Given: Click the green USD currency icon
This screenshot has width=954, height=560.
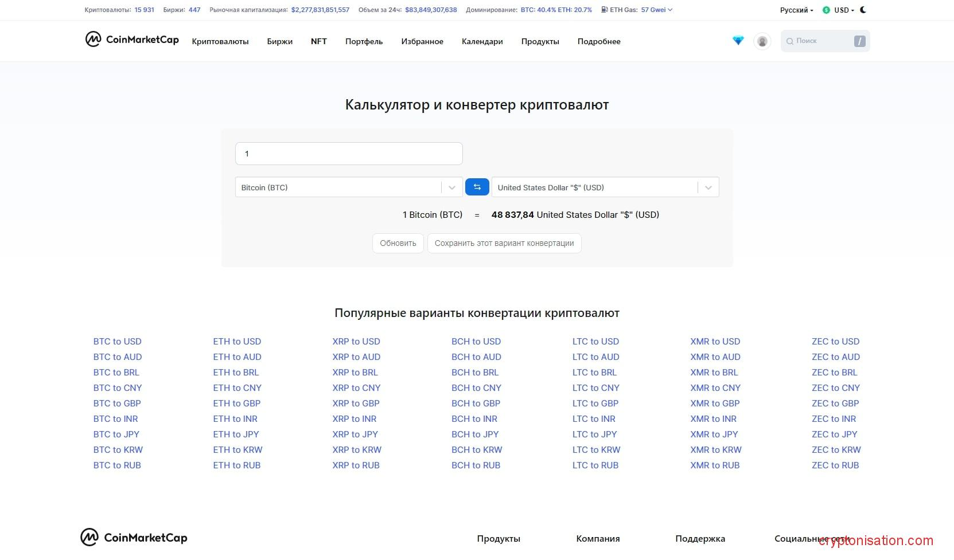Looking at the screenshot, I should click(x=826, y=10).
